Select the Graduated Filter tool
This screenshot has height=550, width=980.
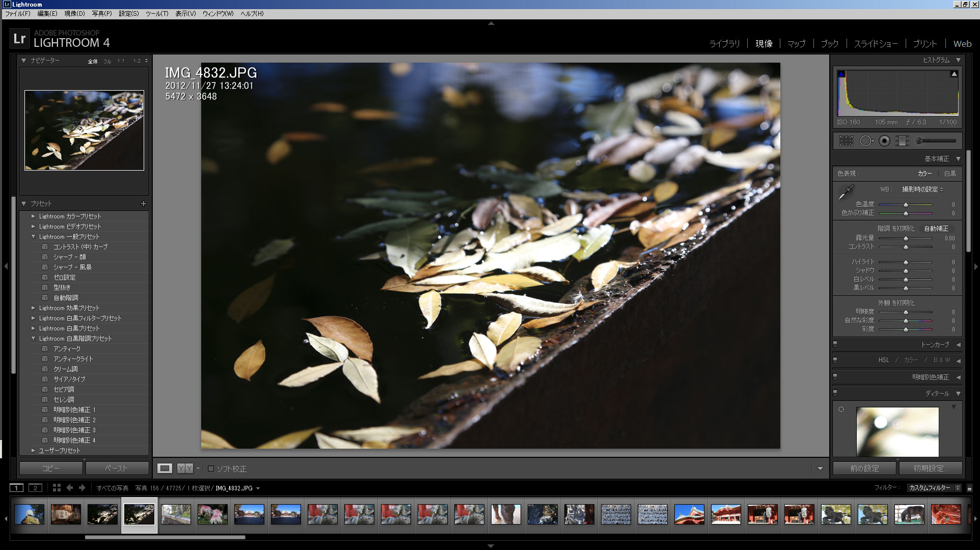pos(902,141)
